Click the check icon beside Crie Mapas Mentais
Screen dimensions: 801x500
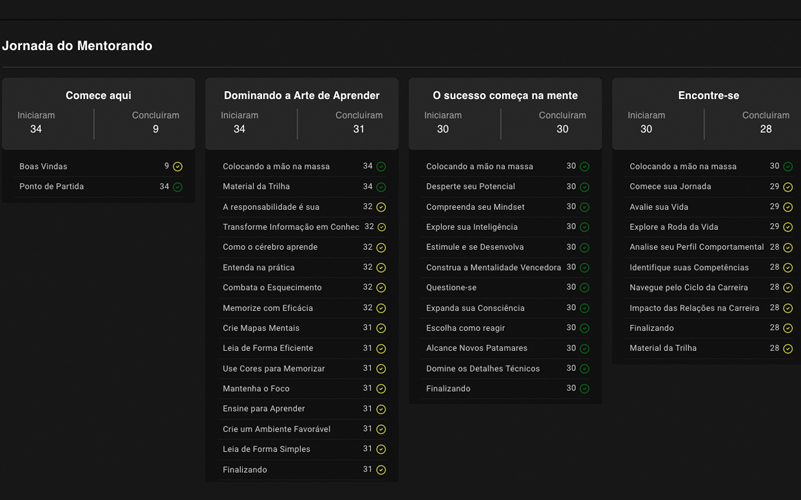tap(381, 328)
